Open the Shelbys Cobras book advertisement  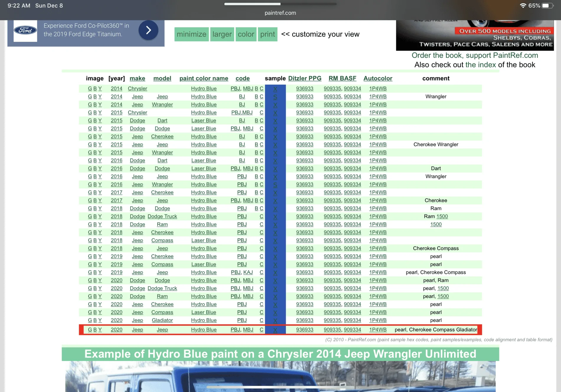click(x=475, y=35)
